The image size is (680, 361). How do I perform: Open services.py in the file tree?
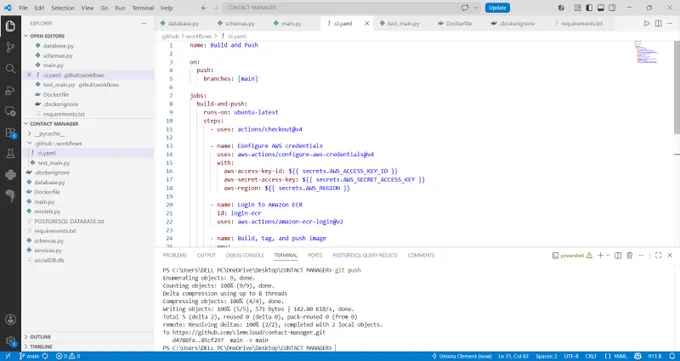click(x=48, y=250)
